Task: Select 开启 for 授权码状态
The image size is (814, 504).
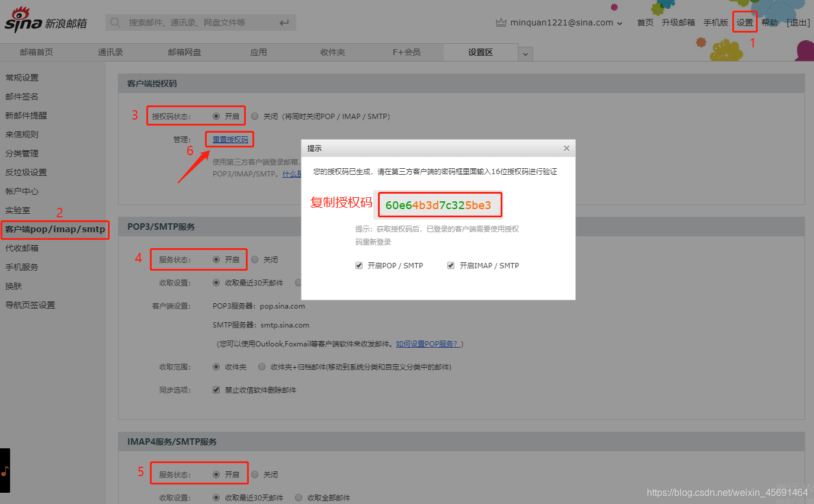Action: coord(216,116)
